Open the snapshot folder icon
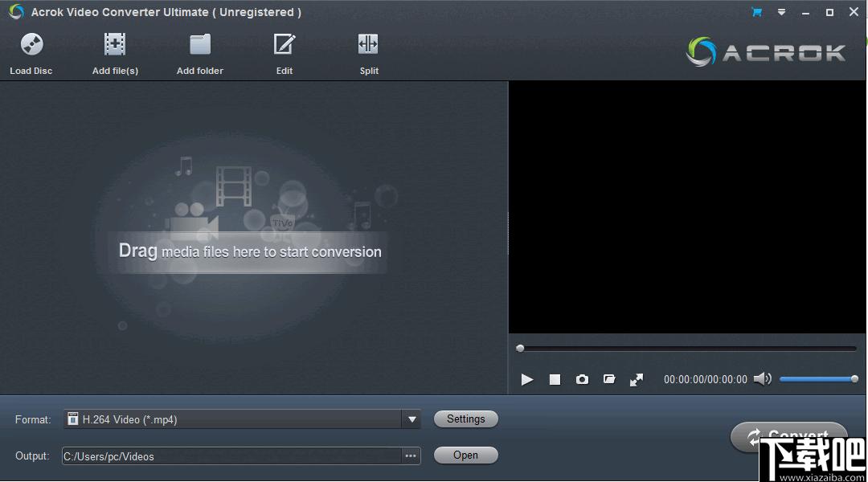 coord(609,380)
